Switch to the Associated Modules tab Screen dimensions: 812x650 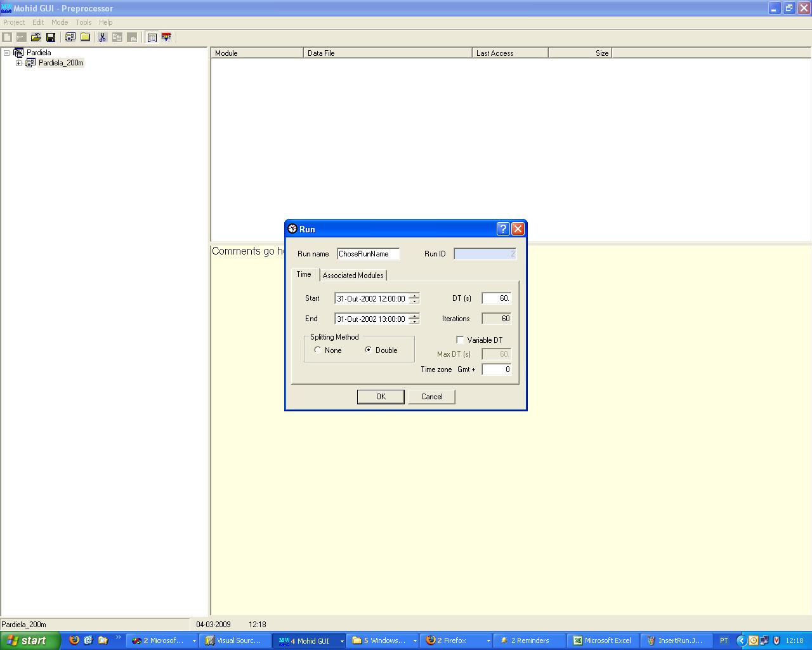coord(353,275)
